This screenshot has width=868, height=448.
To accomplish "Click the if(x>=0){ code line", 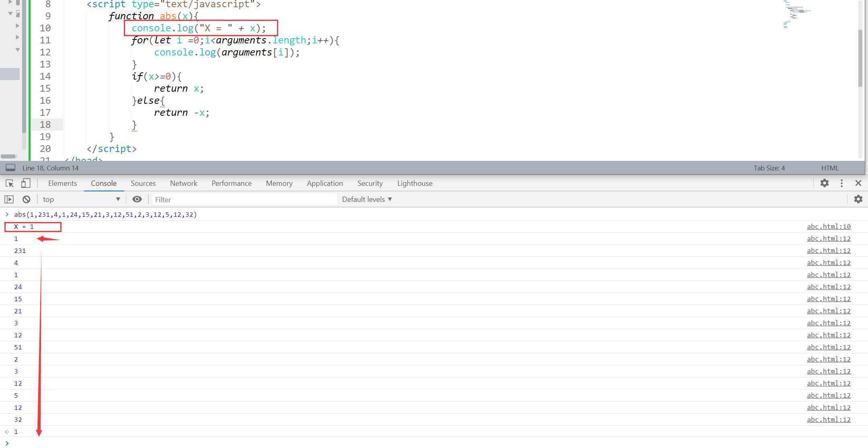I will click(x=157, y=76).
